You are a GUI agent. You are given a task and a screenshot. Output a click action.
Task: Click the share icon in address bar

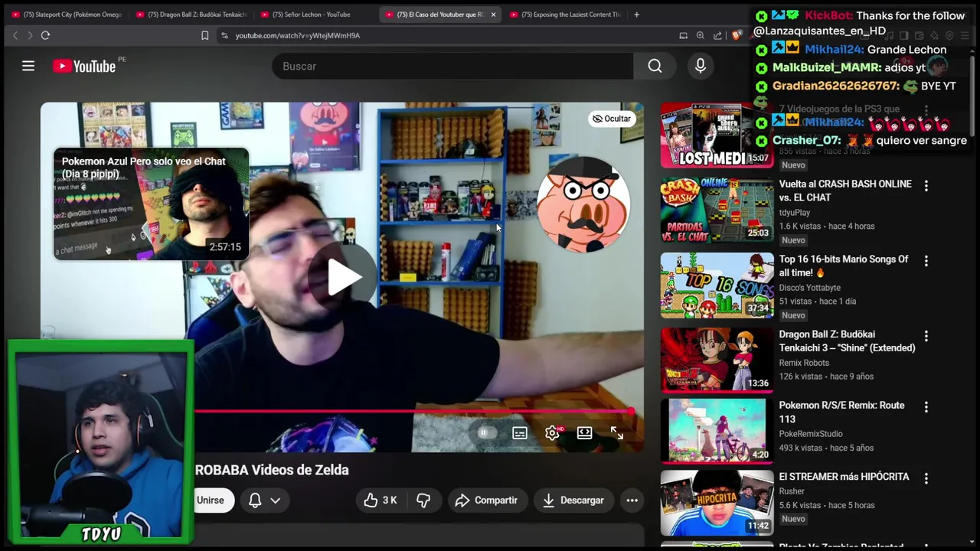click(717, 35)
